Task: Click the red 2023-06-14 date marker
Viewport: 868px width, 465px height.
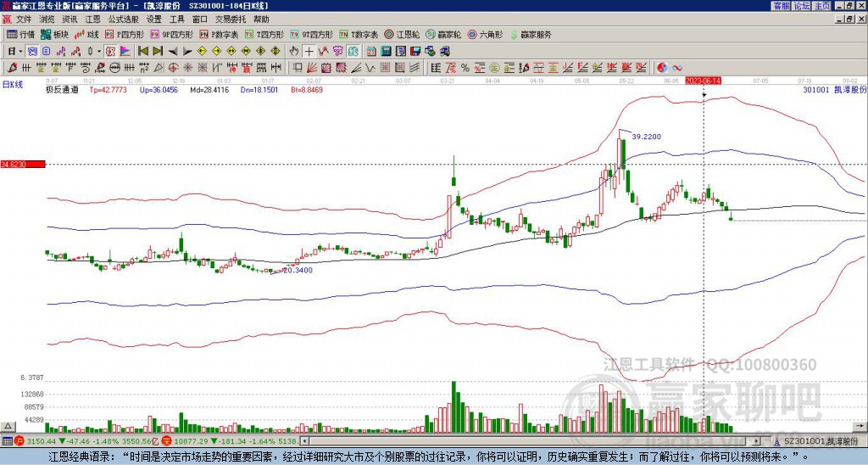Action: [x=703, y=81]
